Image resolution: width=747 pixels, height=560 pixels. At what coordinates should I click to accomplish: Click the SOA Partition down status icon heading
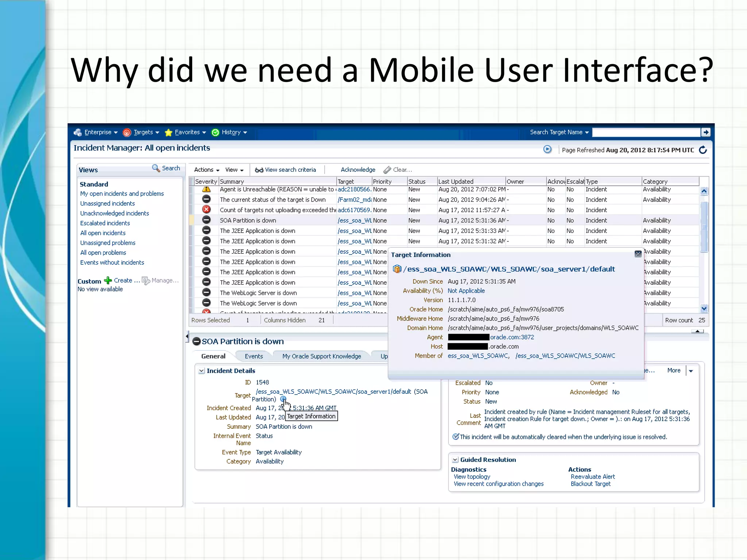pyautogui.click(x=197, y=341)
